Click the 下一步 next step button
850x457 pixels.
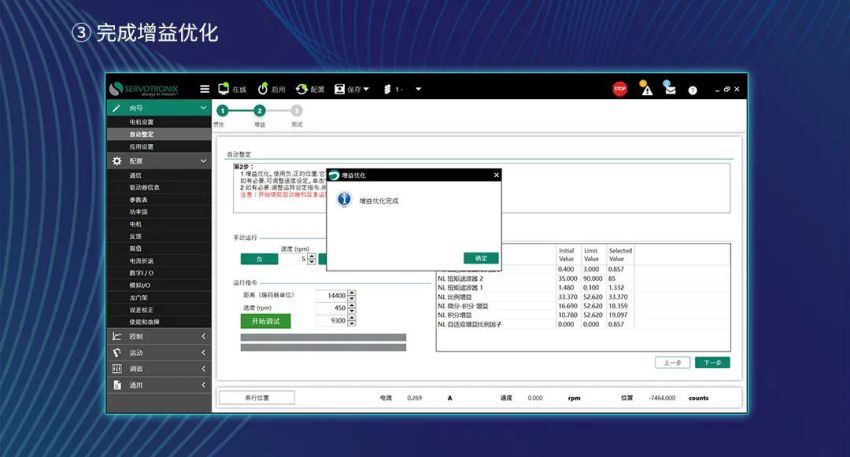pos(712,362)
